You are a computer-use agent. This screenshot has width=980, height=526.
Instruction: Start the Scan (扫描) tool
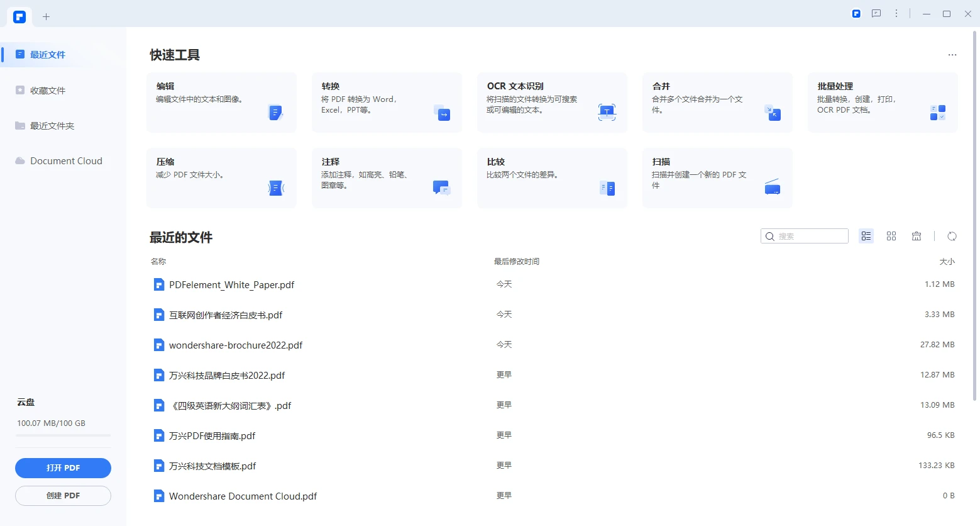(x=717, y=178)
